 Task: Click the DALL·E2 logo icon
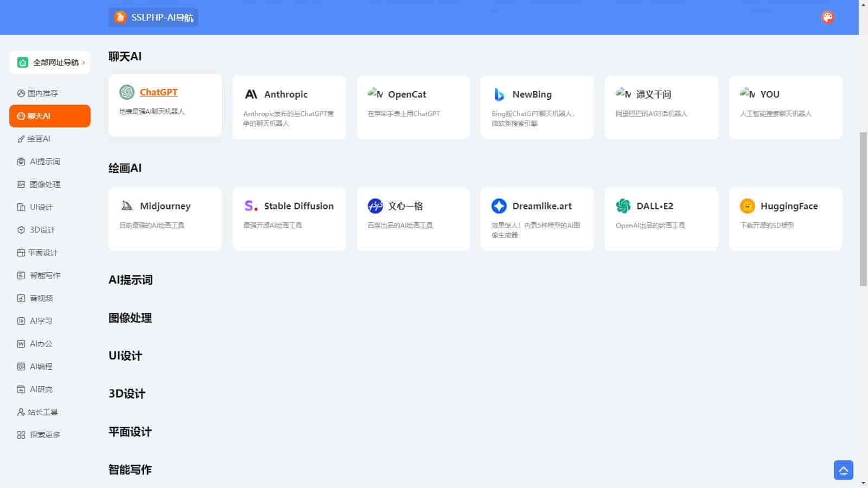click(x=623, y=206)
